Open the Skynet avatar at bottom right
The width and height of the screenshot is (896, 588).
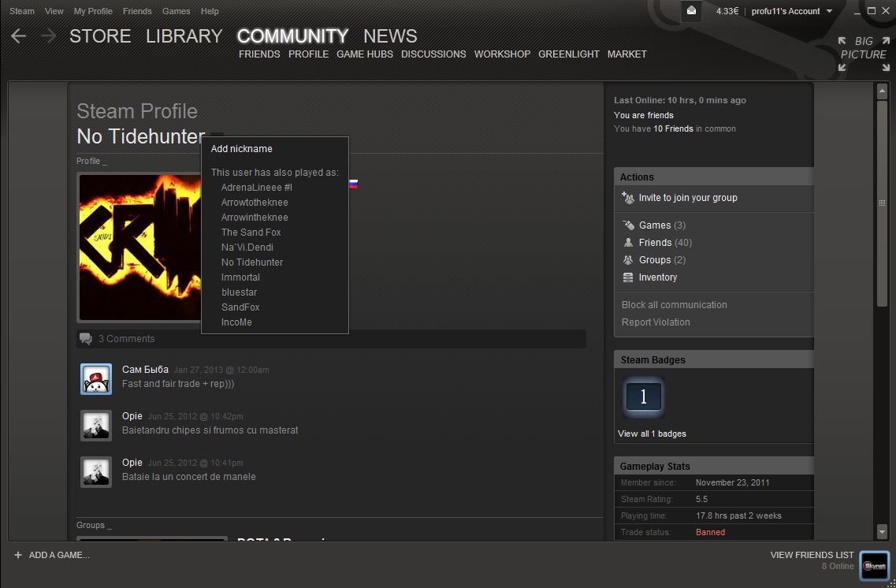click(x=875, y=566)
